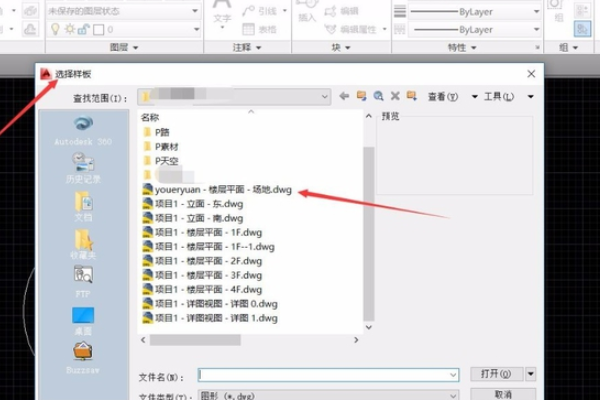Select 项目1 - 楼层平面 - 1F.dwg
This screenshot has width=600, height=400.
(x=202, y=232)
